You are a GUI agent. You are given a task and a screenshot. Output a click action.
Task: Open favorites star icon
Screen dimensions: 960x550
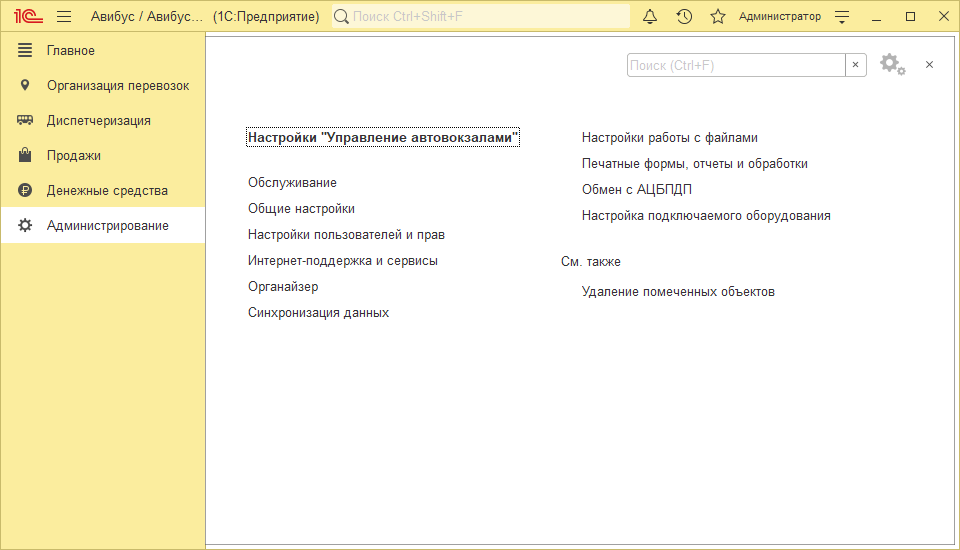coord(717,17)
